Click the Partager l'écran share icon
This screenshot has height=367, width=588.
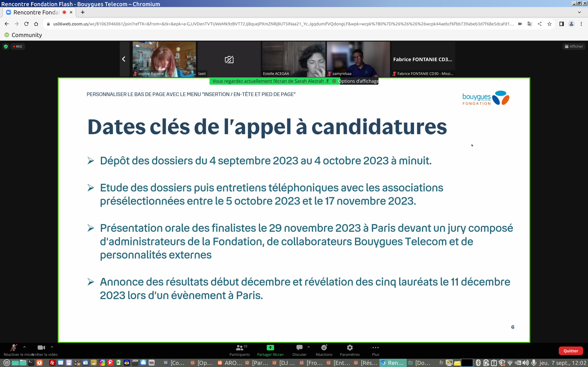[x=270, y=348]
